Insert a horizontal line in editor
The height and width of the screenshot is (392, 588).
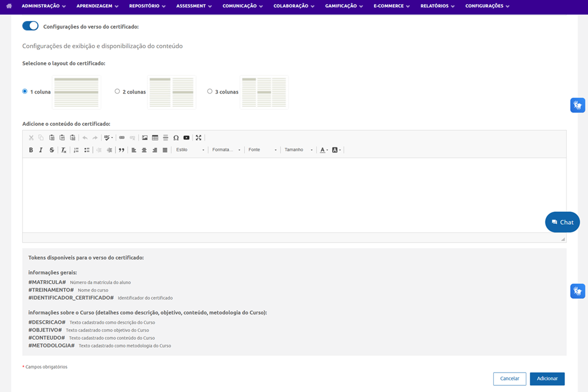pos(165,138)
